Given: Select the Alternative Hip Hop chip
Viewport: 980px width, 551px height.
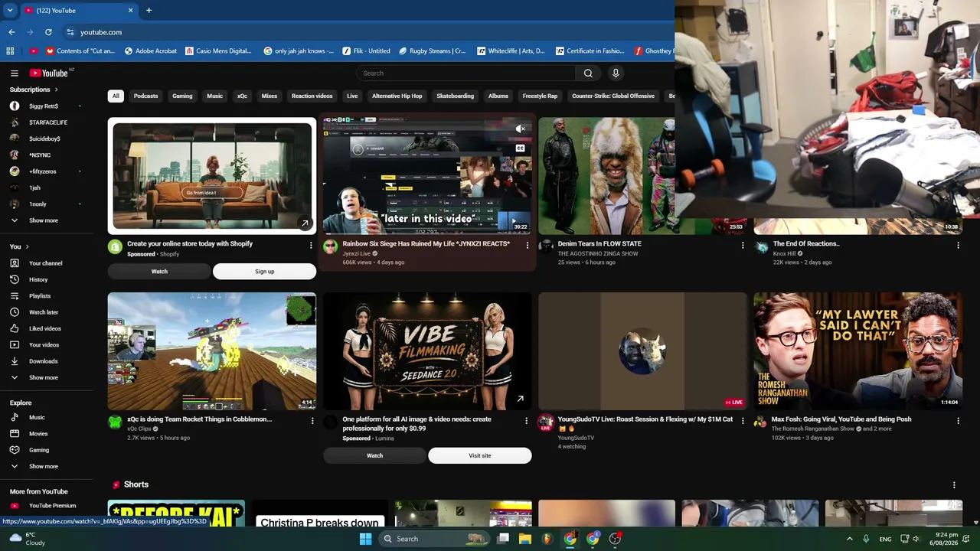Looking at the screenshot, I should coord(397,96).
